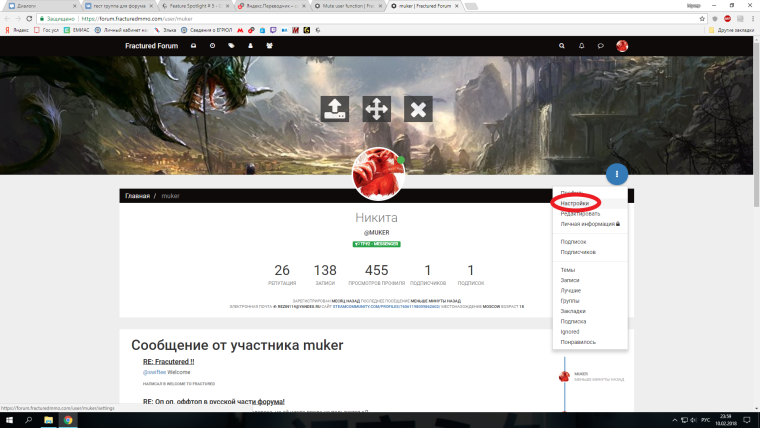Click the upload cover picture icon
The height and width of the screenshot is (428, 760).
(x=335, y=109)
